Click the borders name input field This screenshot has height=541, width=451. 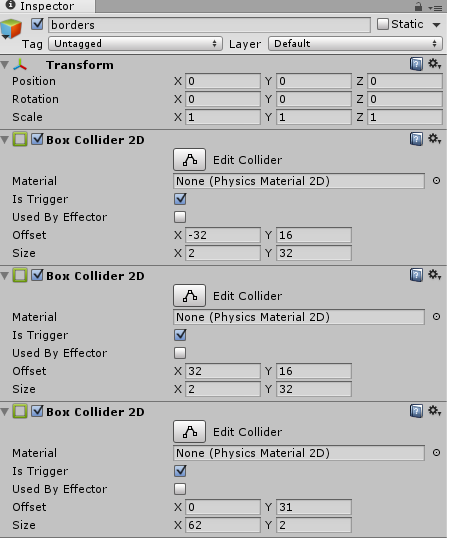[211, 25]
